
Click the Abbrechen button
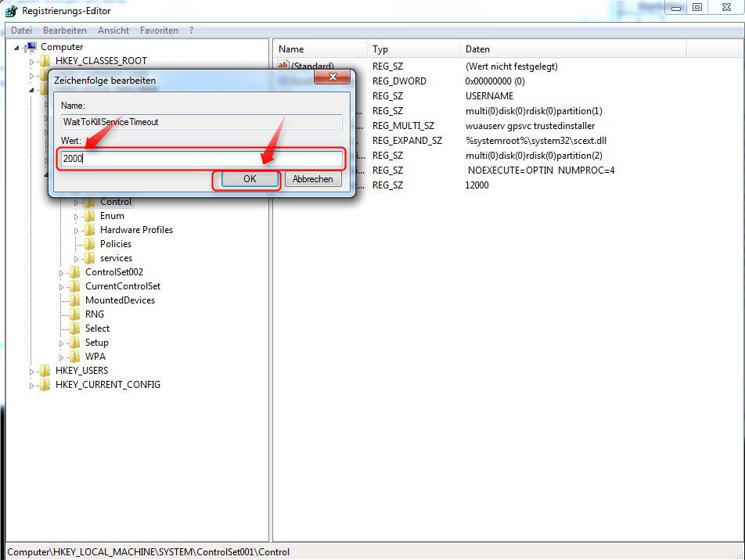(312, 179)
